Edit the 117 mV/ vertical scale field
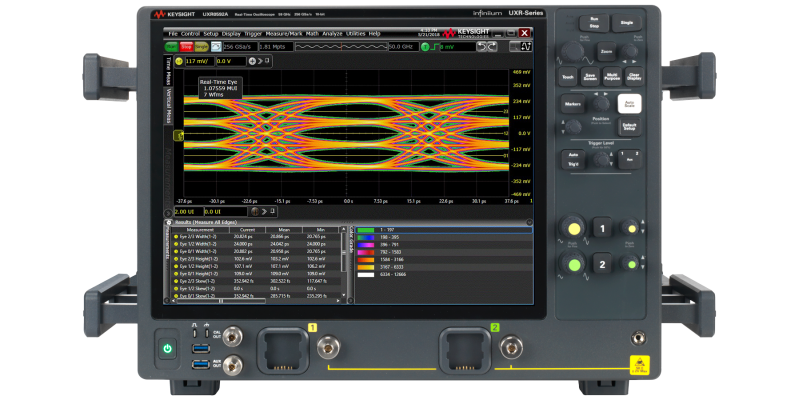Image resolution: width=800 pixels, height=400 pixels. (x=199, y=61)
